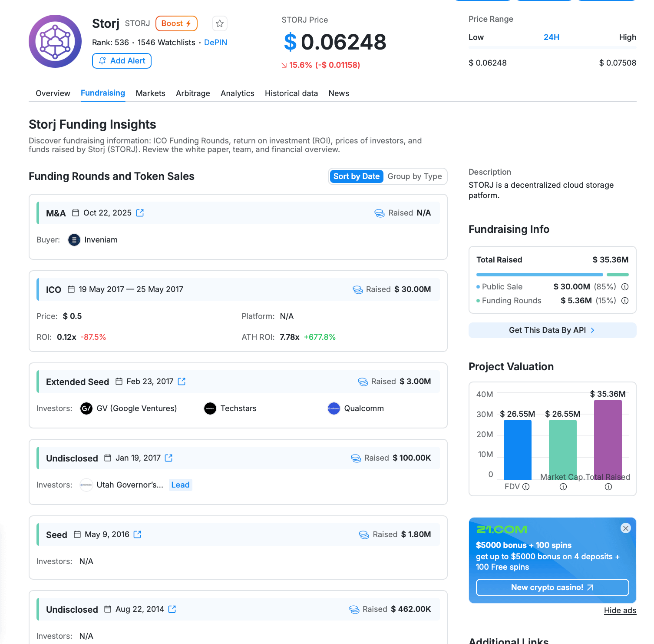Click calendar icon beside Oct 22, 2025

click(76, 213)
